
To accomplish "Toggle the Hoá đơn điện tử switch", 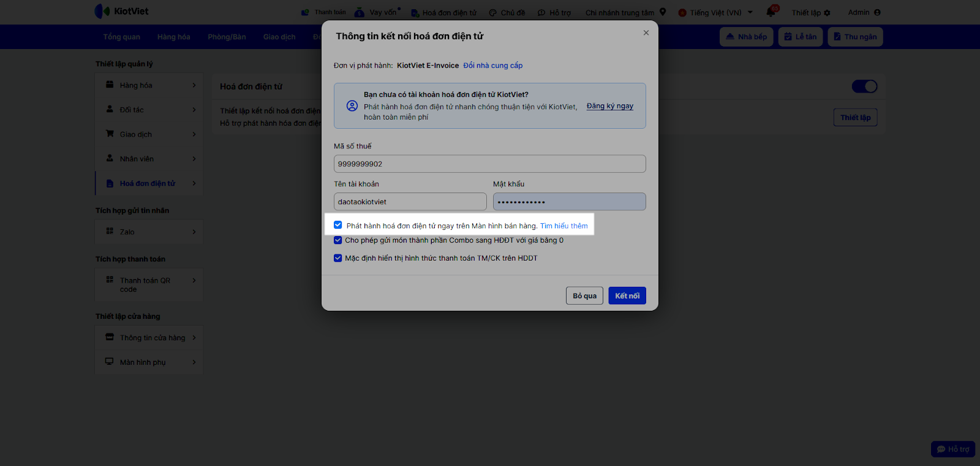I will [x=864, y=86].
